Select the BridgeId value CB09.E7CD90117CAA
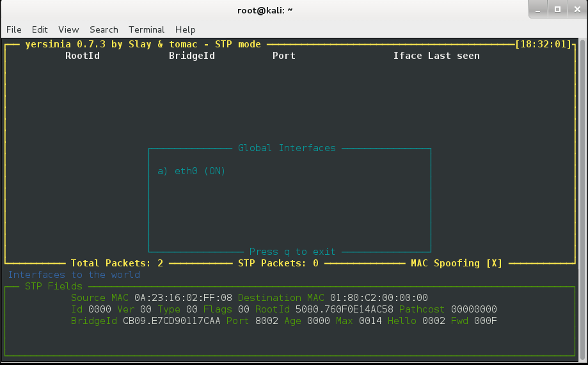Viewport: 588px width, 365px height. coord(171,321)
